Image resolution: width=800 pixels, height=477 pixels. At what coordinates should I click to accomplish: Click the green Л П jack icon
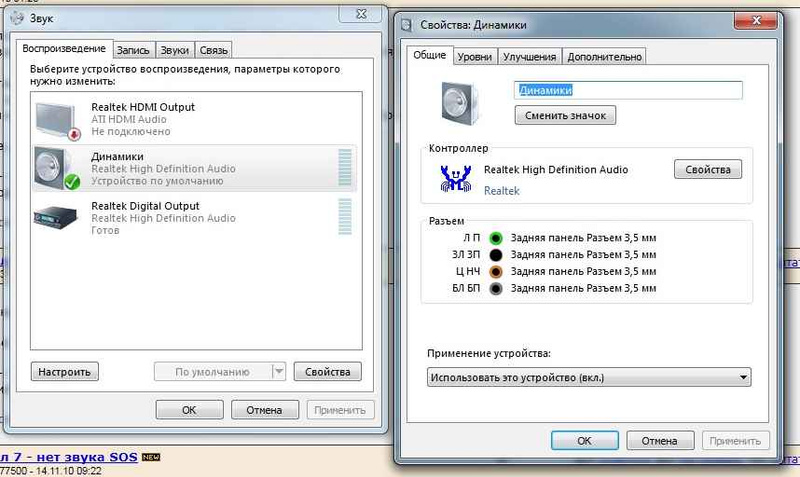[496, 238]
